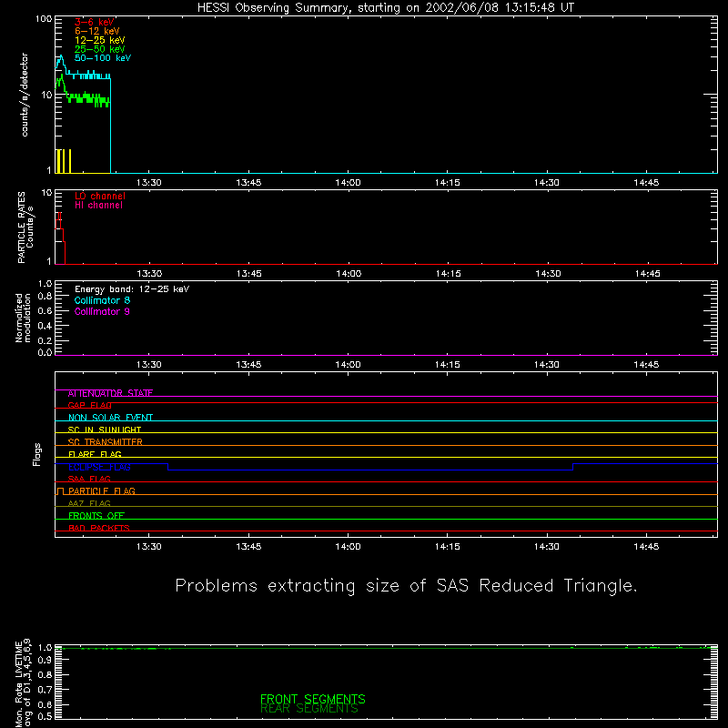Image resolution: width=728 pixels, height=728 pixels.
Task: Click the PARTICLE FLAG pulse at plot start
Action: (x=60, y=491)
